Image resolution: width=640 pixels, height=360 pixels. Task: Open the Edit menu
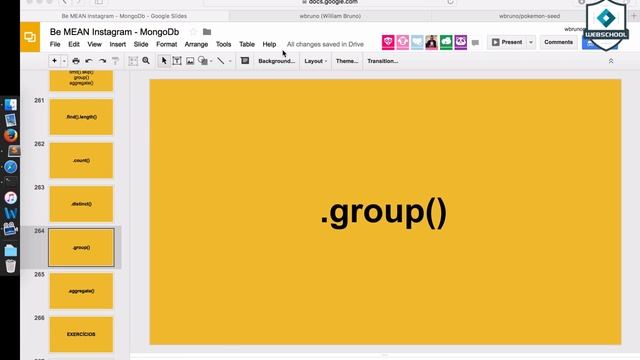point(74,44)
